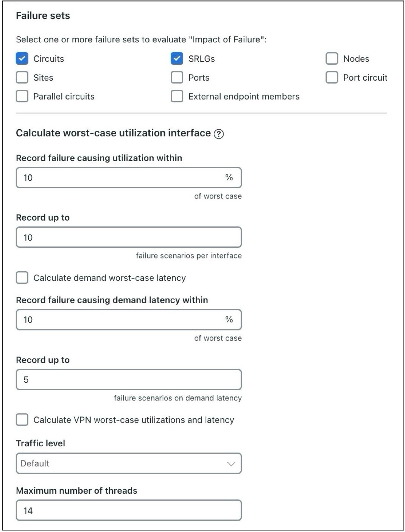405x532 pixels.
Task: Click the Failure sets section heading
Action: 42,16
